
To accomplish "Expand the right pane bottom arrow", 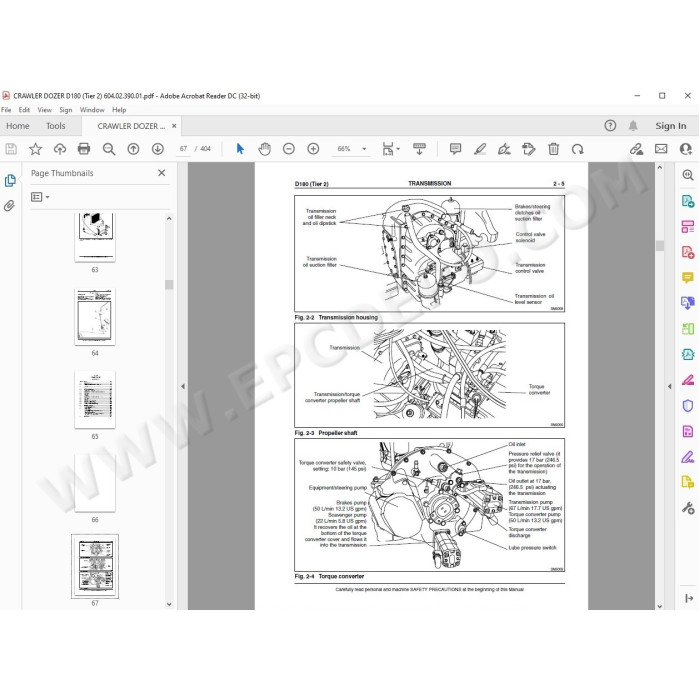I will coord(688,598).
